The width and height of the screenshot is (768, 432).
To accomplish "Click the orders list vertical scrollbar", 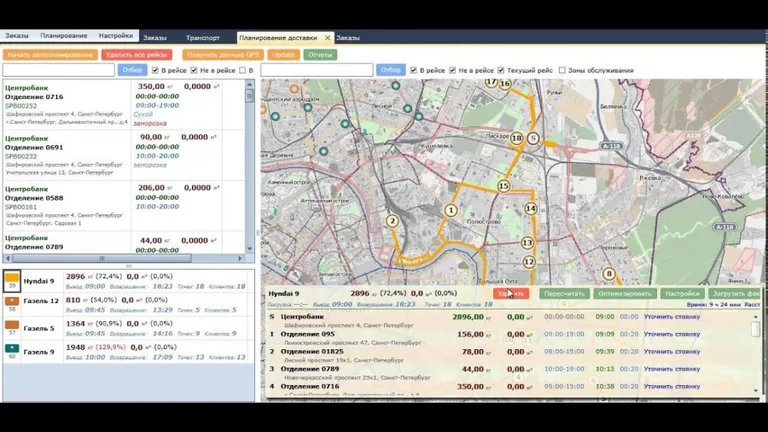I will click(x=254, y=160).
